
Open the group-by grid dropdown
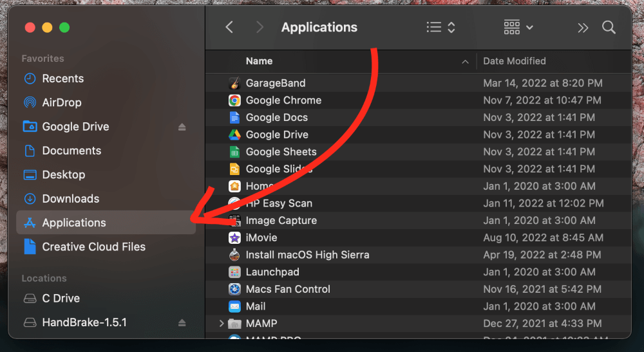[x=518, y=28]
